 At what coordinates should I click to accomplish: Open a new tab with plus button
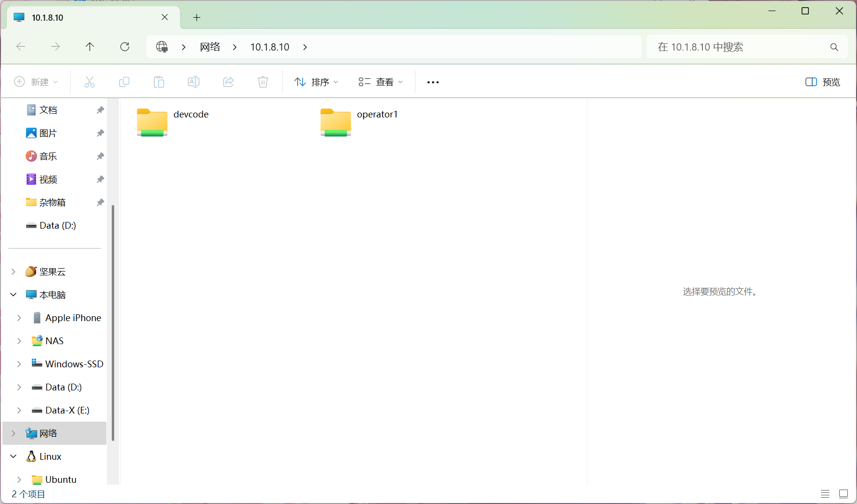coord(197,18)
